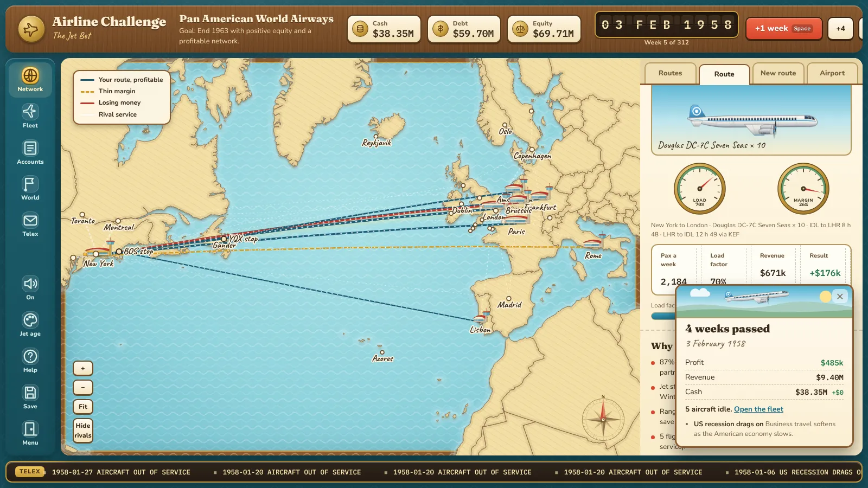
Task: Switch to the Routes tab
Action: (670, 73)
